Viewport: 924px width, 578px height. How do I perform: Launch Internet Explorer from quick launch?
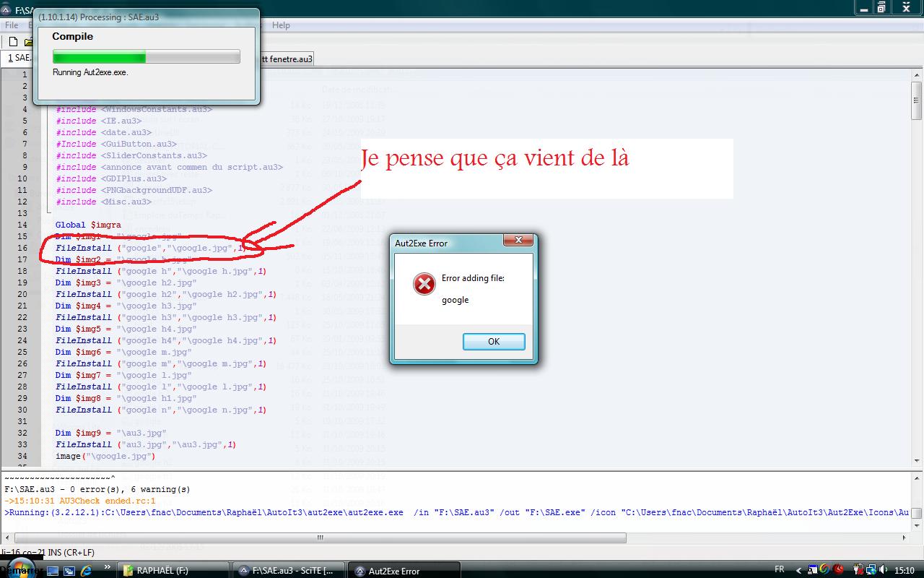(87, 570)
